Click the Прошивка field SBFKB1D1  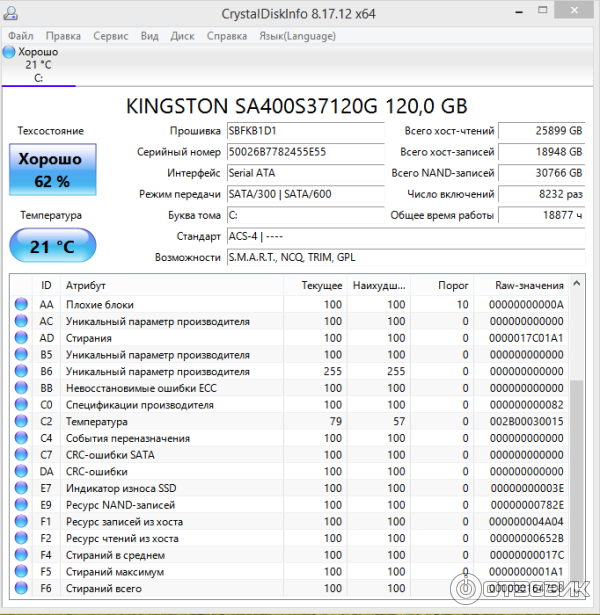click(305, 131)
